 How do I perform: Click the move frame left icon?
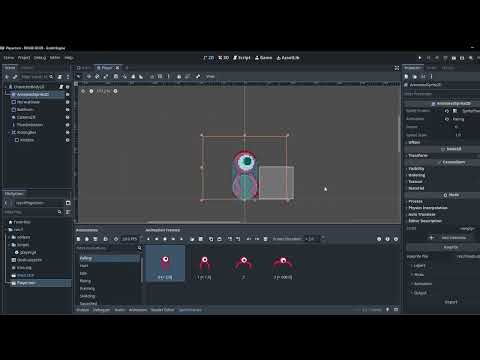coord(249,239)
